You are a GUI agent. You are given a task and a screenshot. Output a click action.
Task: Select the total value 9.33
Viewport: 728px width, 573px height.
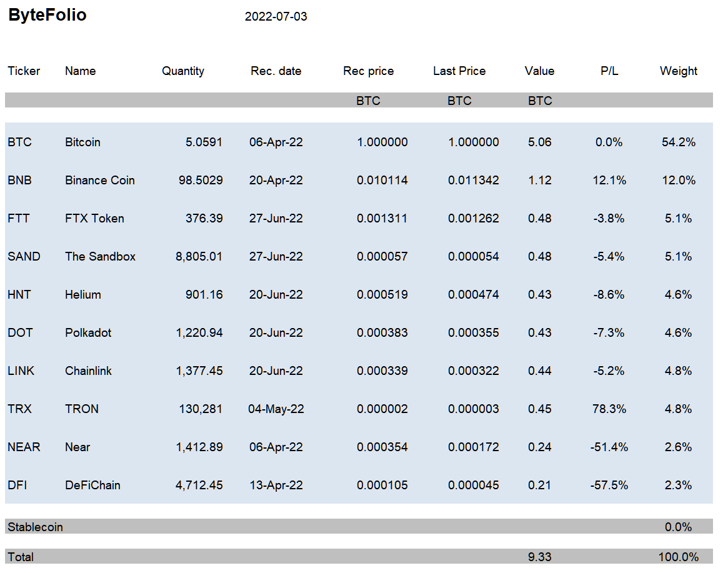(539, 557)
